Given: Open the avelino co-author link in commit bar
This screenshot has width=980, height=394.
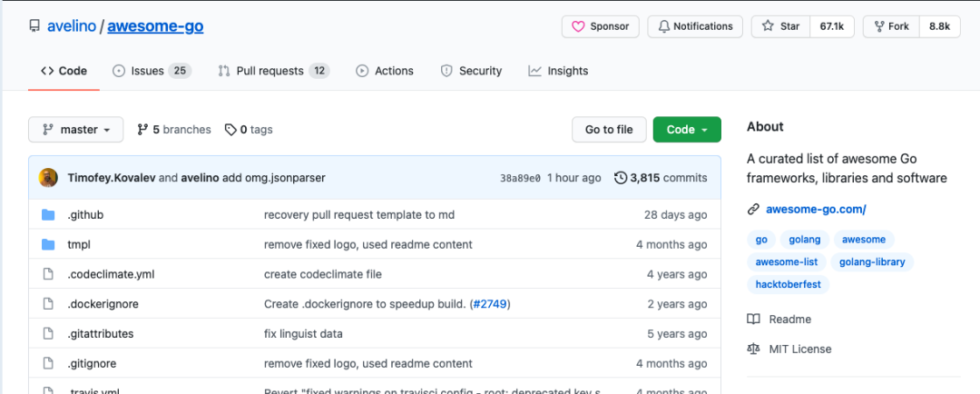Looking at the screenshot, I should tap(200, 178).
